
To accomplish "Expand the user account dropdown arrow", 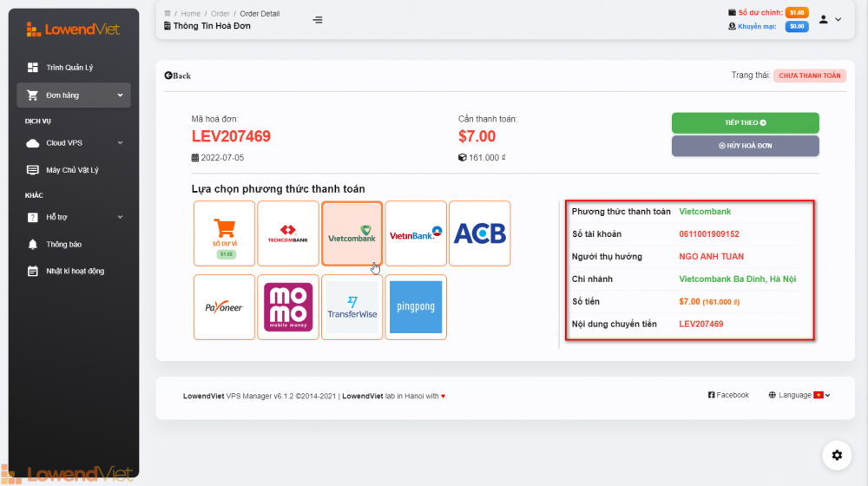I will 838,19.
